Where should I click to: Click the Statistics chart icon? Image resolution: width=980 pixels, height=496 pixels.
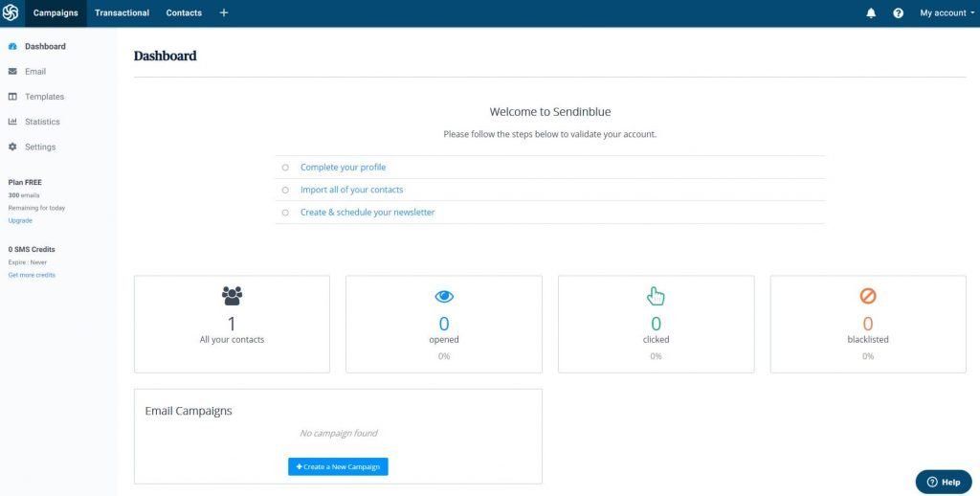12,122
